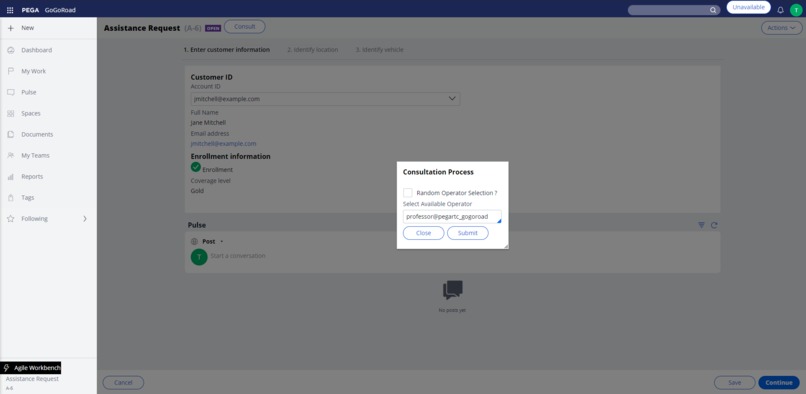Click the globe icon beside Post

pos(194,241)
